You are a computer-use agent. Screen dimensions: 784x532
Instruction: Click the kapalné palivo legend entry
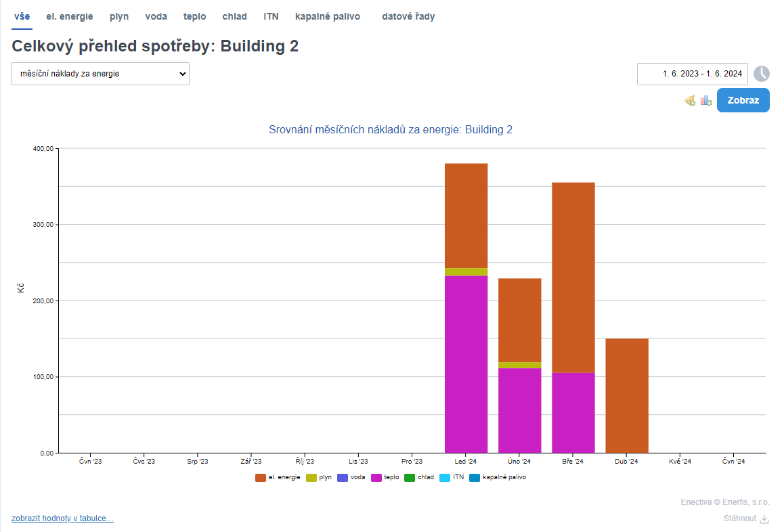click(498, 477)
